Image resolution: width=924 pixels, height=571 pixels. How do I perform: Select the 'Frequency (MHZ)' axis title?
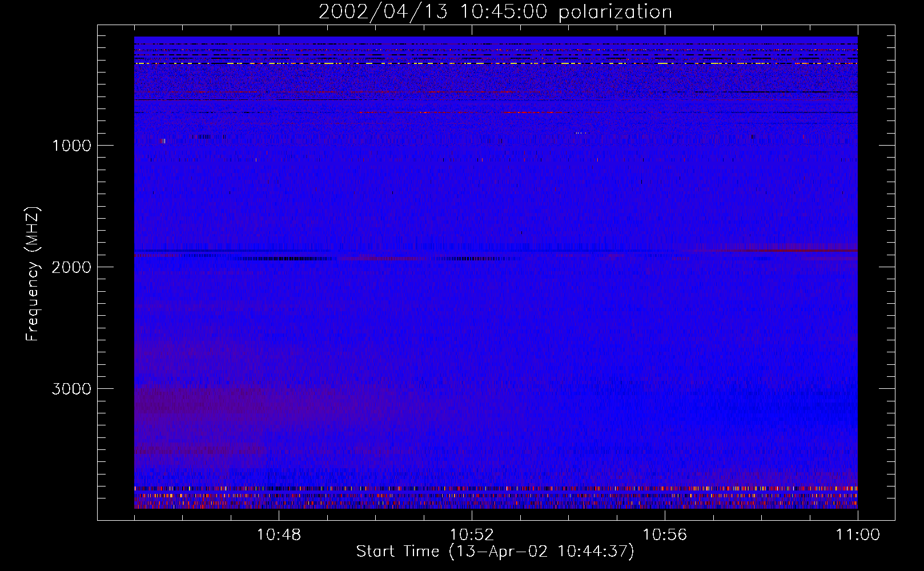pyautogui.click(x=33, y=274)
